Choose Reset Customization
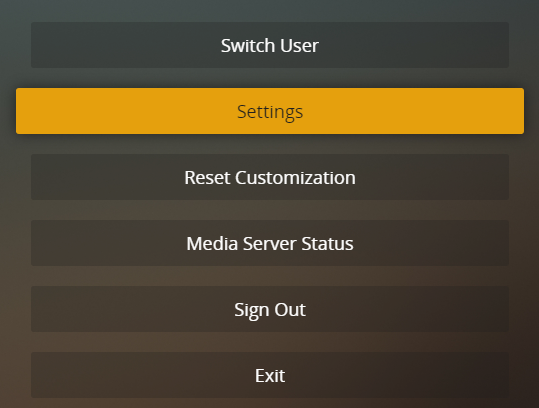 (x=270, y=177)
